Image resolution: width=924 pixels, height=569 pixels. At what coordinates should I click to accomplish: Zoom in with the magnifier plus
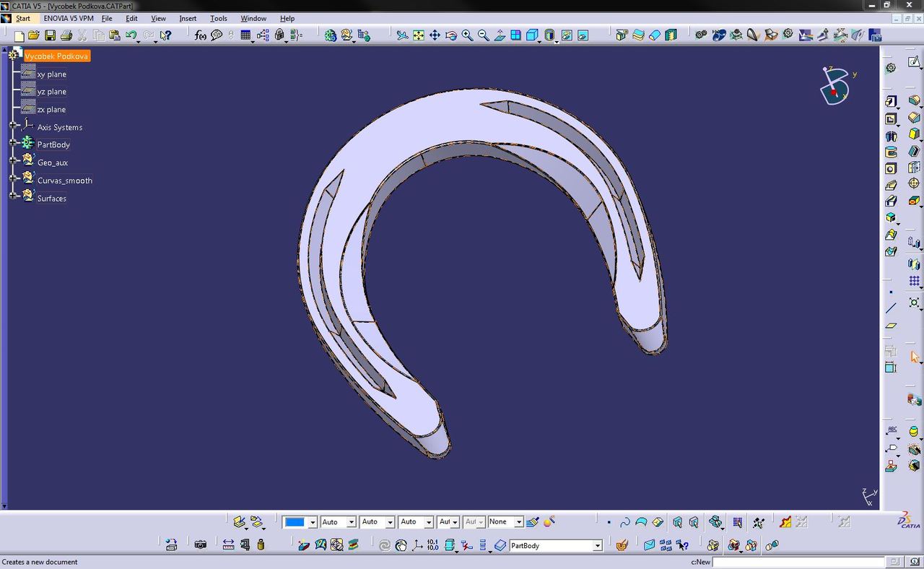(x=467, y=35)
